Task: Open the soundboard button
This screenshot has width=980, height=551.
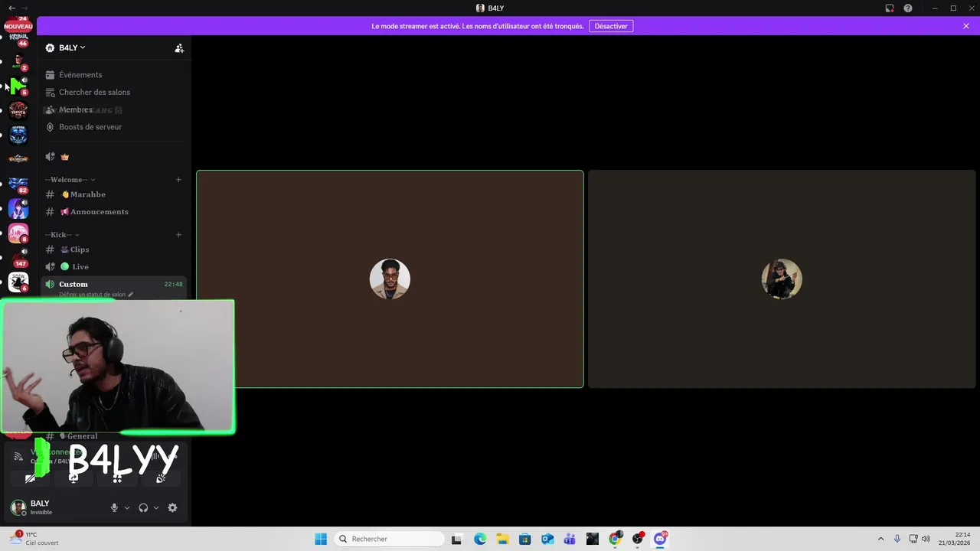Action: 161,478
